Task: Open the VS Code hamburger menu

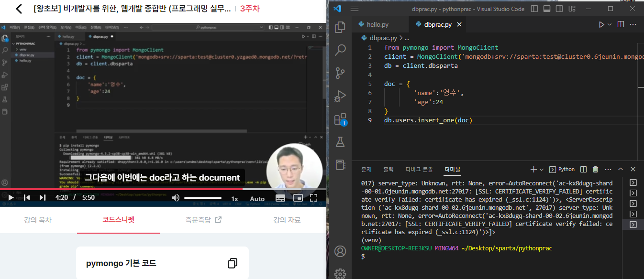Action: (x=355, y=9)
